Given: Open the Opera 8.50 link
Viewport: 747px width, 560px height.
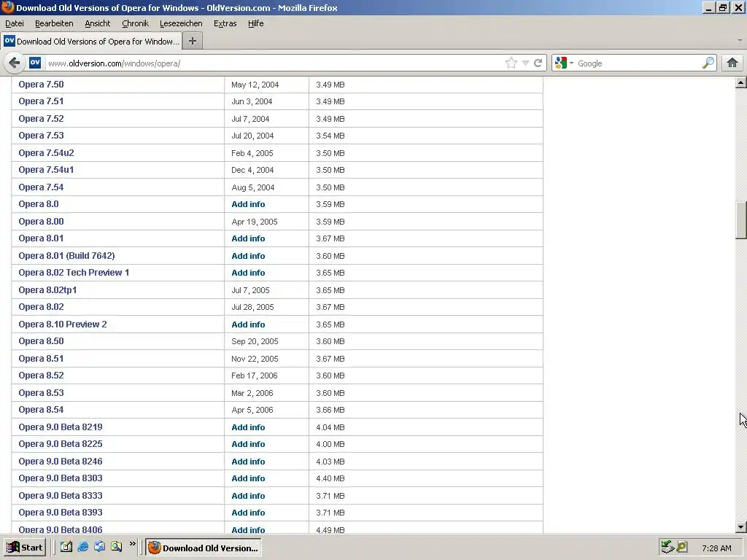Looking at the screenshot, I should tap(41, 341).
